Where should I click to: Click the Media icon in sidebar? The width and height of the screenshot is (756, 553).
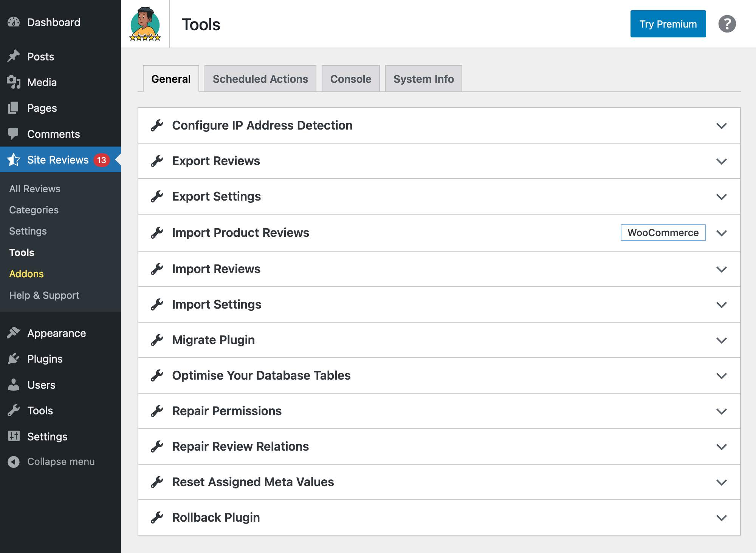coord(14,82)
